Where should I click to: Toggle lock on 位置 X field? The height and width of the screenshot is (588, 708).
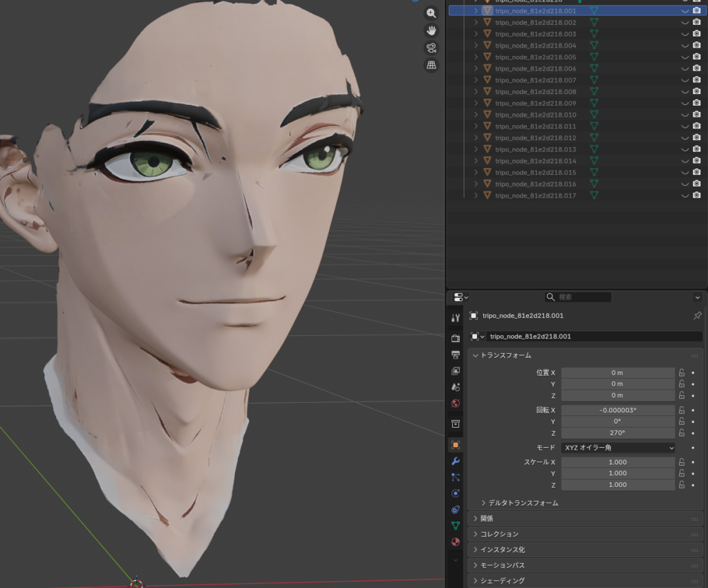coord(682,372)
